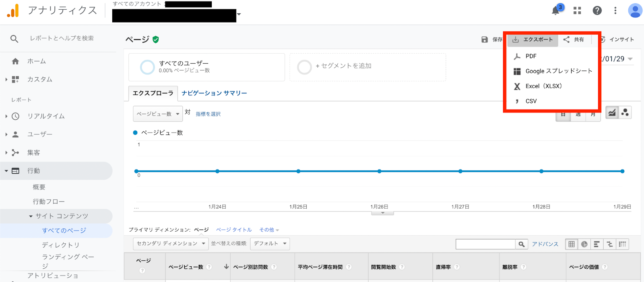Click the timeline handle below the chart
This screenshot has width=644, height=282.
pyautogui.click(x=382, y=213)
